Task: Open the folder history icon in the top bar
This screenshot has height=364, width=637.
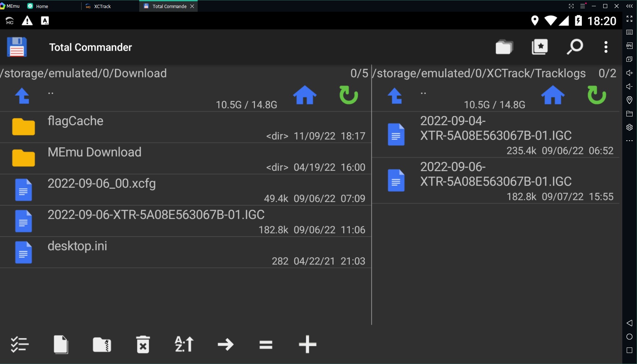Action: tap(504, 47)
